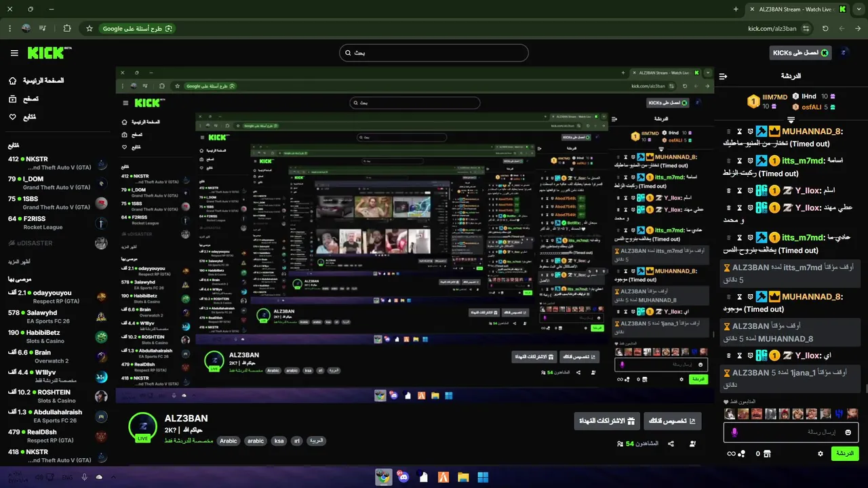Open 1SBS channel in following list
This screenshot has width=868, height=488.
[58, 203]
